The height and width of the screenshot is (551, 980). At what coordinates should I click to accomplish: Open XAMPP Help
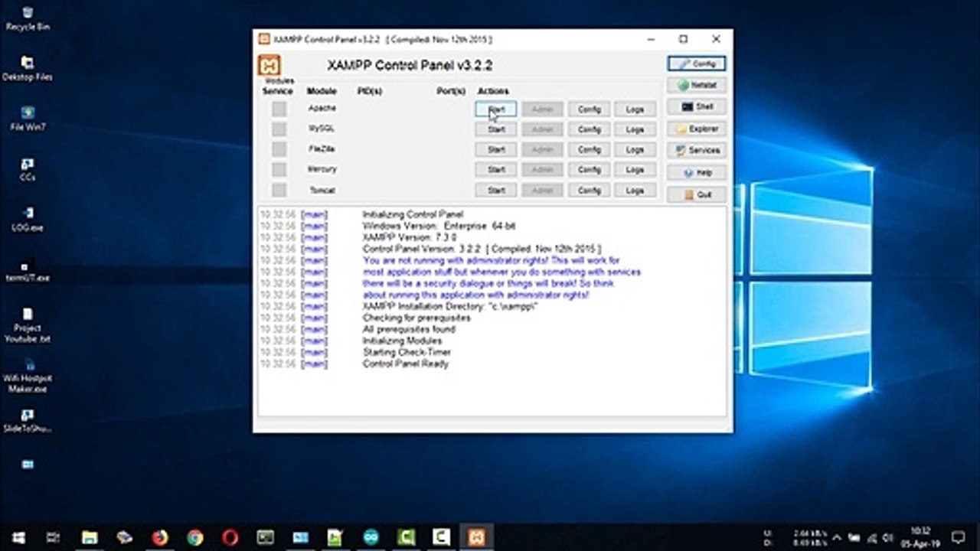[x=697, y=173]
